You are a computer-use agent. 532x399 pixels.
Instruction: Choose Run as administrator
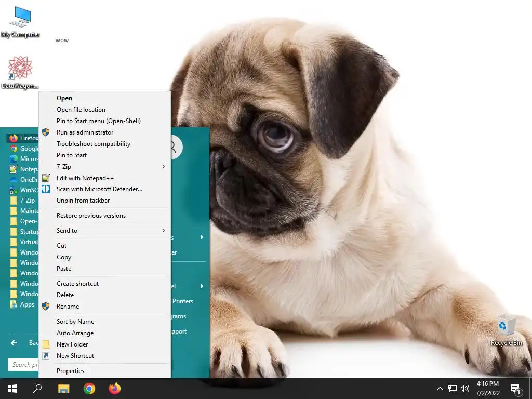click(x=105, y=132)
